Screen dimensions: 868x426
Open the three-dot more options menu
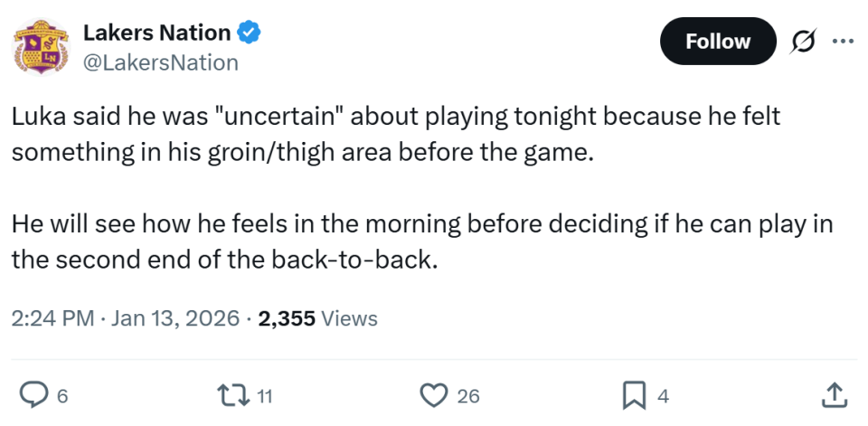coord(842,42)
